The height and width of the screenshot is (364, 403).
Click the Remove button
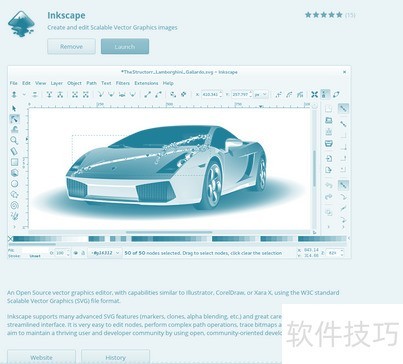[71, 46]
